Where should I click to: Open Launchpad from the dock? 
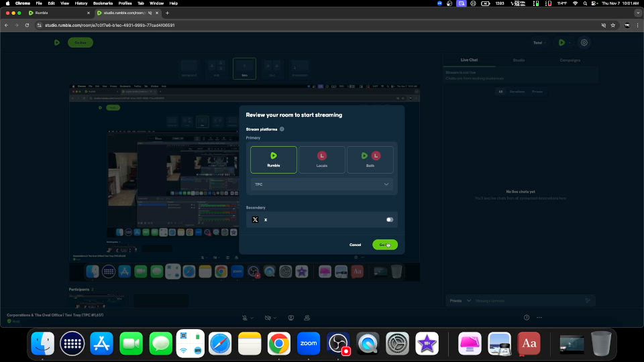pos(72,343)
